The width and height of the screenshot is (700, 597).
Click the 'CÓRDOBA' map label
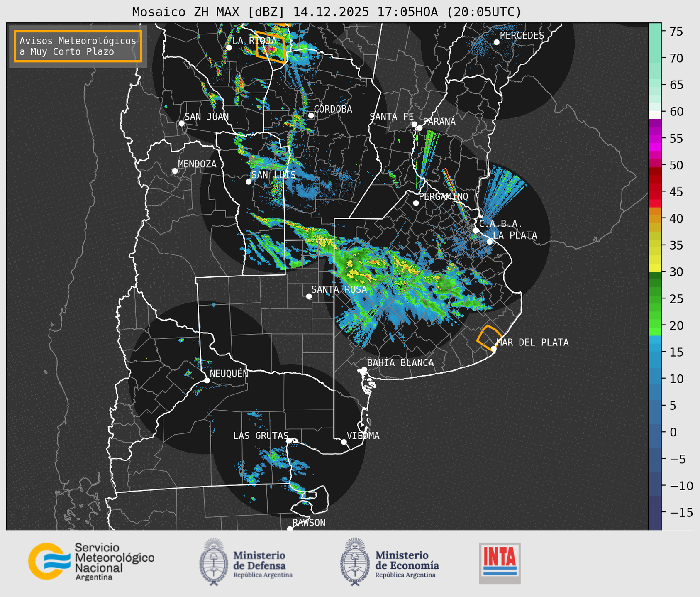(333, 109)
